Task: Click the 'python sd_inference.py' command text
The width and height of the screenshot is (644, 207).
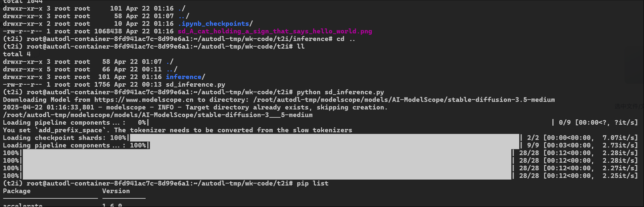Action: click(x=340, y=92)
